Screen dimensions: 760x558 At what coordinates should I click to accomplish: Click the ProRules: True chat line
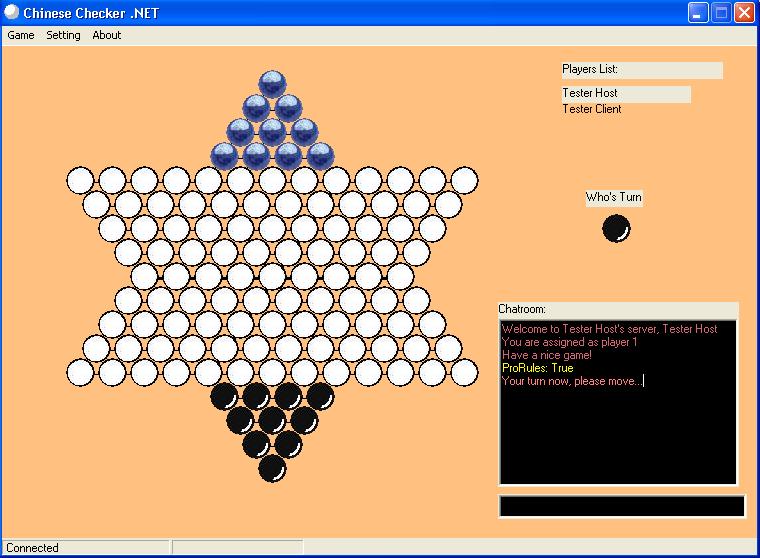538,368
